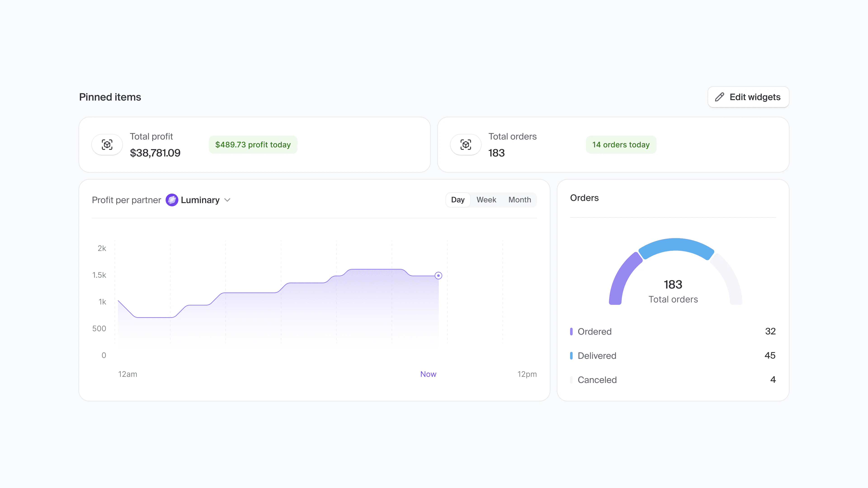Click the $38,781.09 total profit value

(155, 153)
